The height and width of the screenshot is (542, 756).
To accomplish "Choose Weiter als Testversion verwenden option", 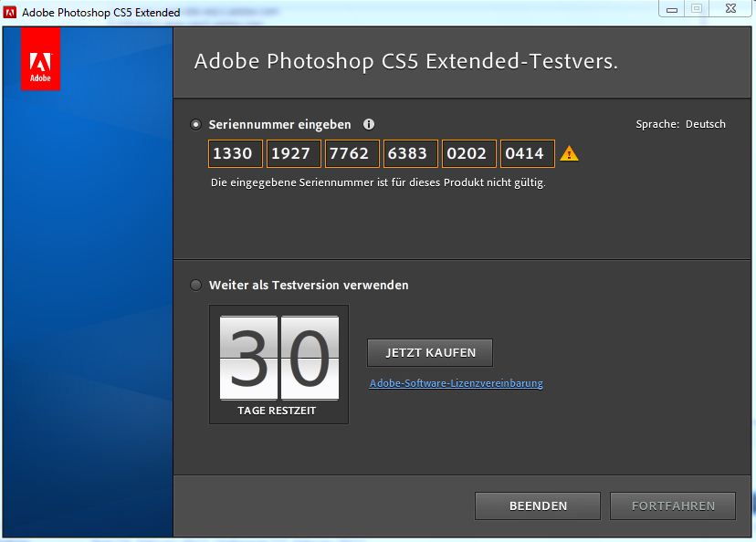I will [x=196, y=285].
